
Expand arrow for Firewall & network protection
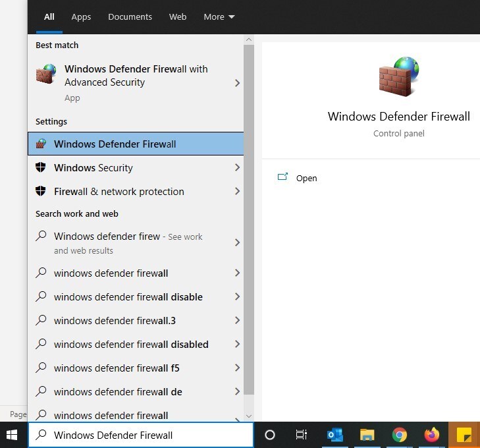(x=237, y=192)
